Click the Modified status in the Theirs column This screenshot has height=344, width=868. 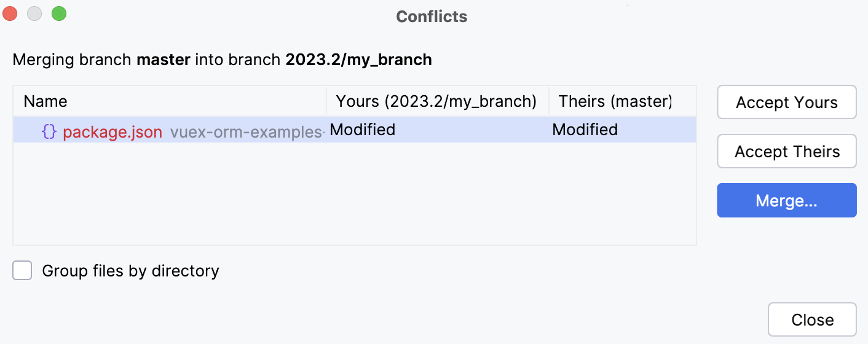[585, 130]
